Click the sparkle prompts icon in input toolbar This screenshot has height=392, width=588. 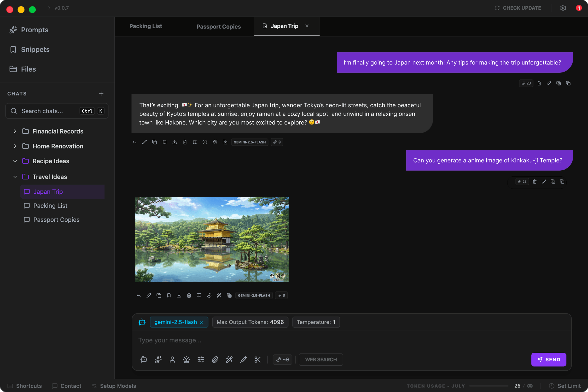(158, 360)
